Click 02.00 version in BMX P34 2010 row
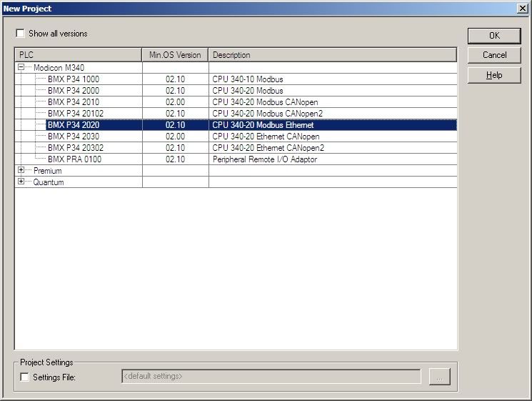This screenshot has width=532, height=401. pyautogui.click(x=175, y=102)
